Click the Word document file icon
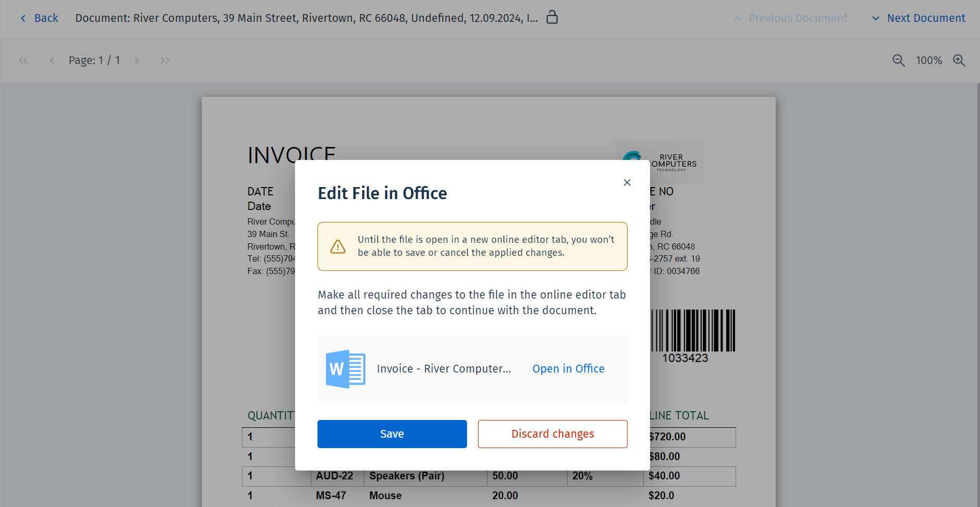Viewport: 980px width, 507px height. [x=345, y=369]
